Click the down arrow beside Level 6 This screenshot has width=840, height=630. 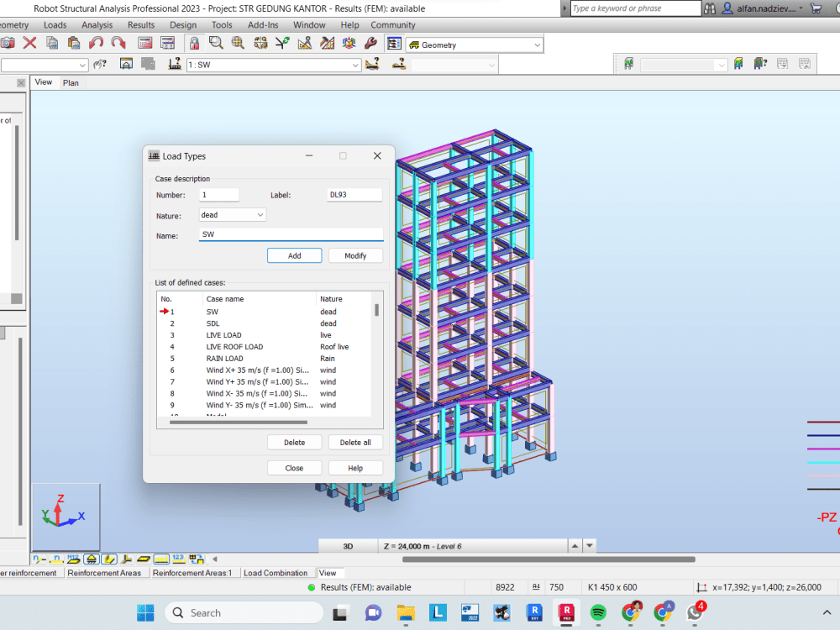click(x=587, y=545)
